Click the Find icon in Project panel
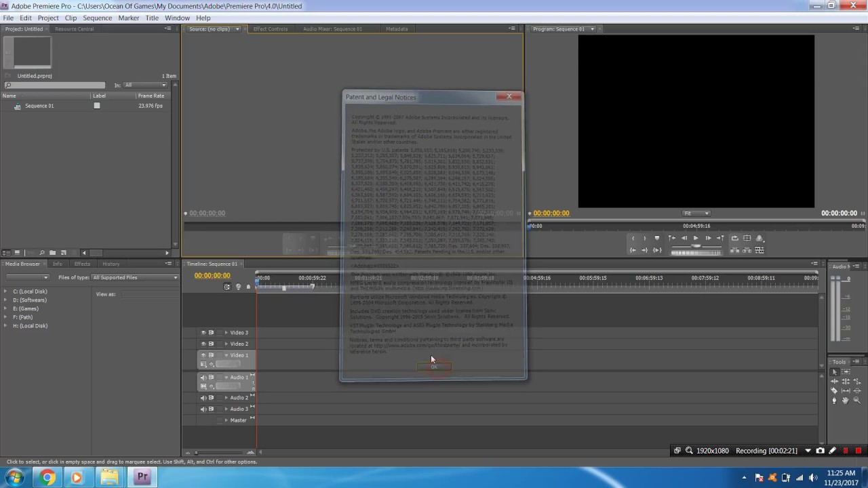Viewport: 868px width, 488px height. pos(42,253)
